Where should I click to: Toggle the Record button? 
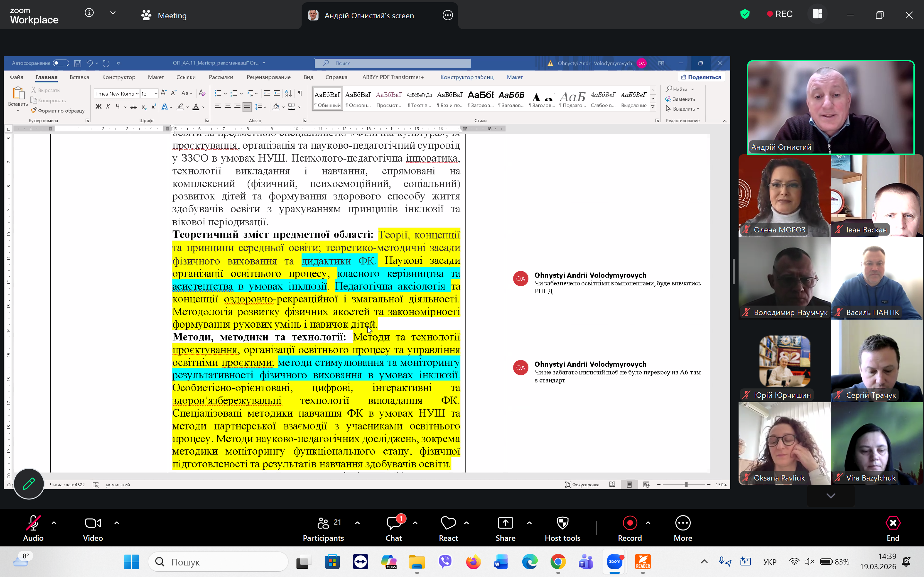[x=630, y=528]
